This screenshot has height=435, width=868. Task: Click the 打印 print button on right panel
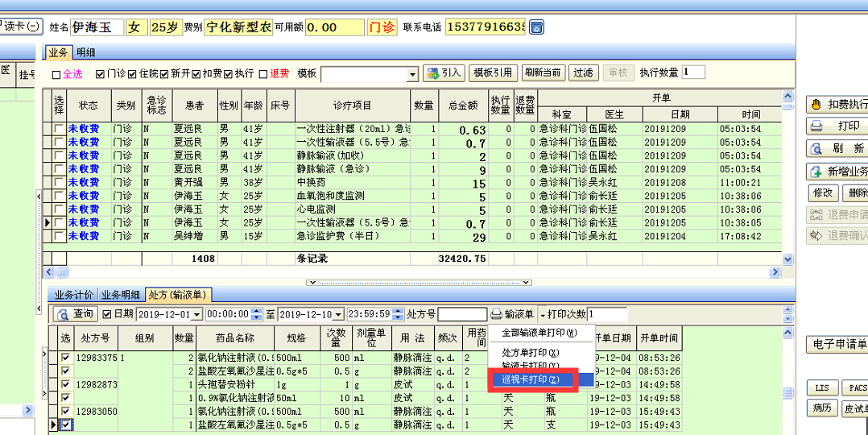coord(837,126)
